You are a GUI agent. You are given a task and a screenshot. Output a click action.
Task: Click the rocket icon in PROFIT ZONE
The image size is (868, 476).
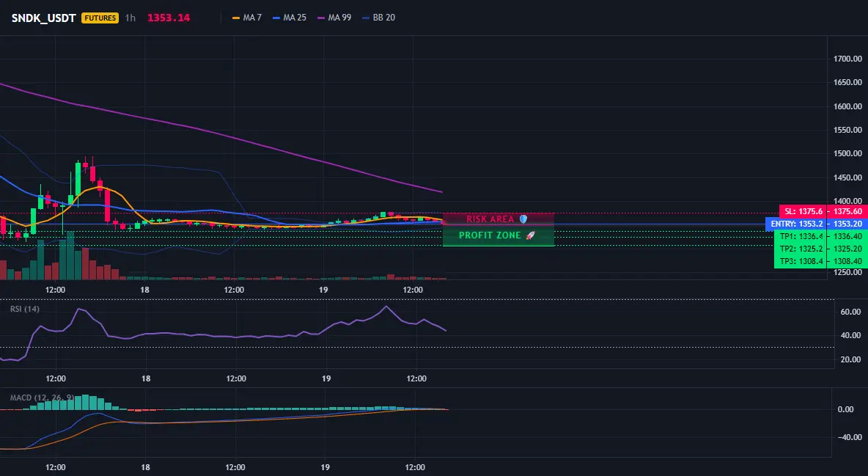[530, 235]
